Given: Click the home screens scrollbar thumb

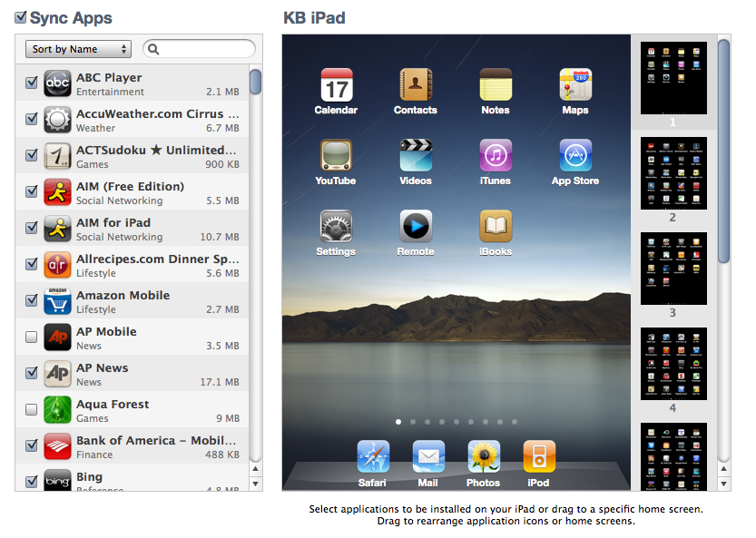Looking at the screenshot, I should pos(723,152).
